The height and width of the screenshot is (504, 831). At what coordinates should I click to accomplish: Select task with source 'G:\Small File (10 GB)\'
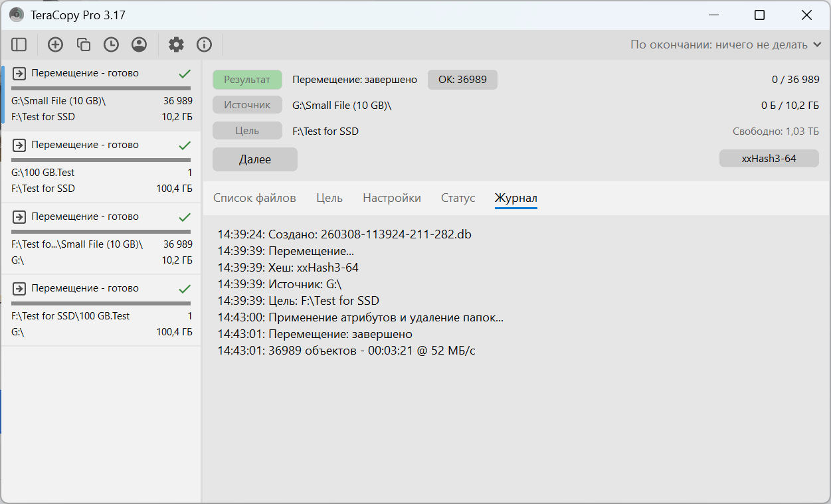click(101, 95)
